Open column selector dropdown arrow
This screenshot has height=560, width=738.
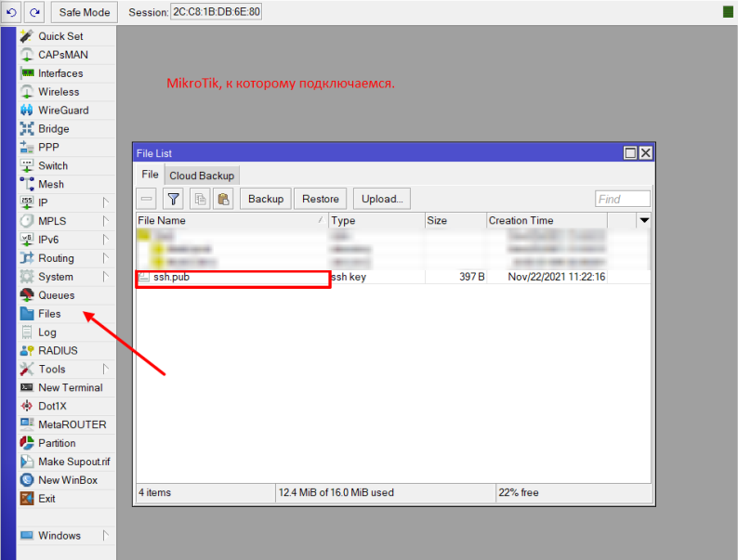[x=644, y=220]
